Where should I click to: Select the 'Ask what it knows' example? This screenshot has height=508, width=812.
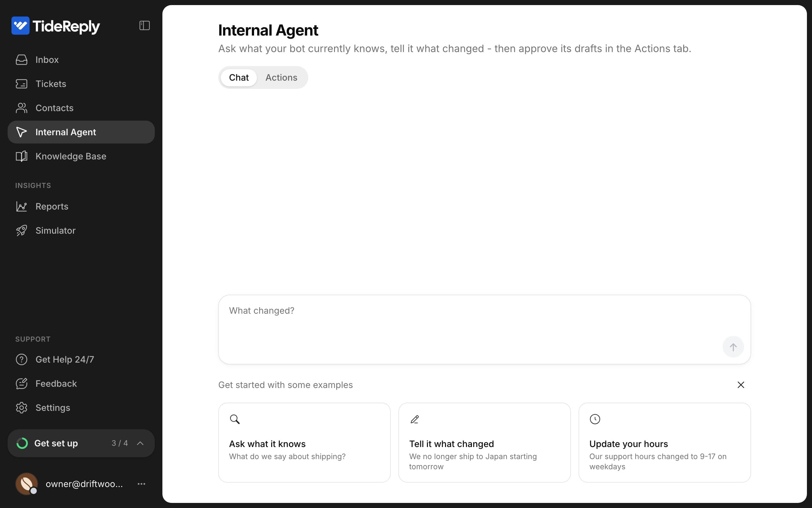click(304, 443)
